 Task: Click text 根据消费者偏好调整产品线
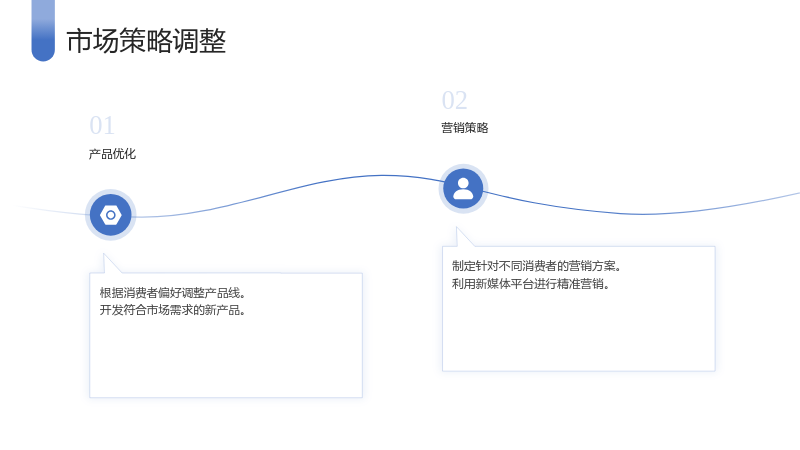pyautogui.click(x=172, y=293)
